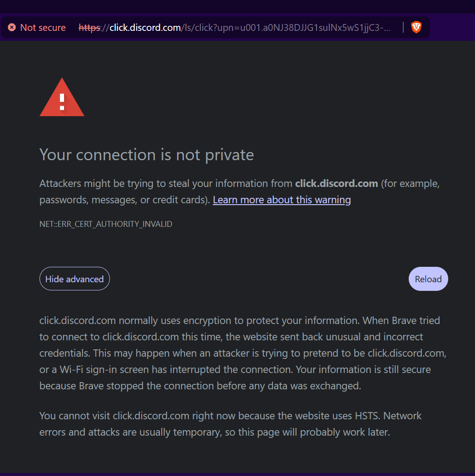Collapse details with the Hide advanced button

74,279
